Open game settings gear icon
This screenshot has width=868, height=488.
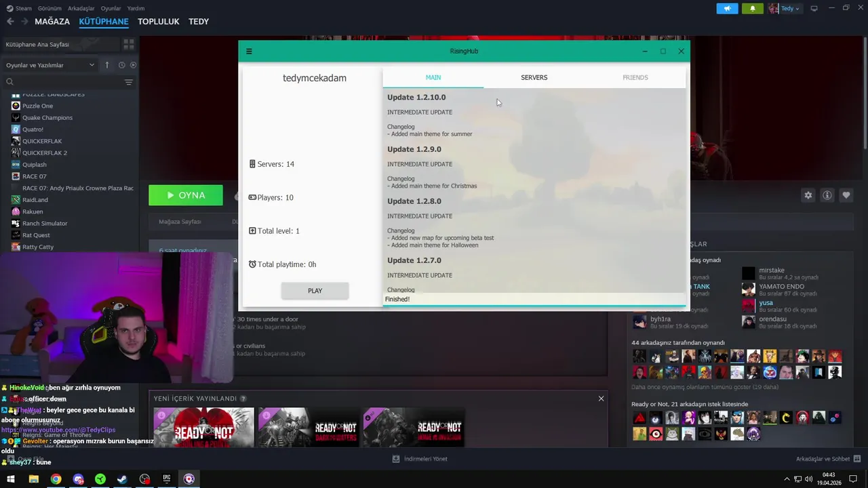tap(808, 195)
